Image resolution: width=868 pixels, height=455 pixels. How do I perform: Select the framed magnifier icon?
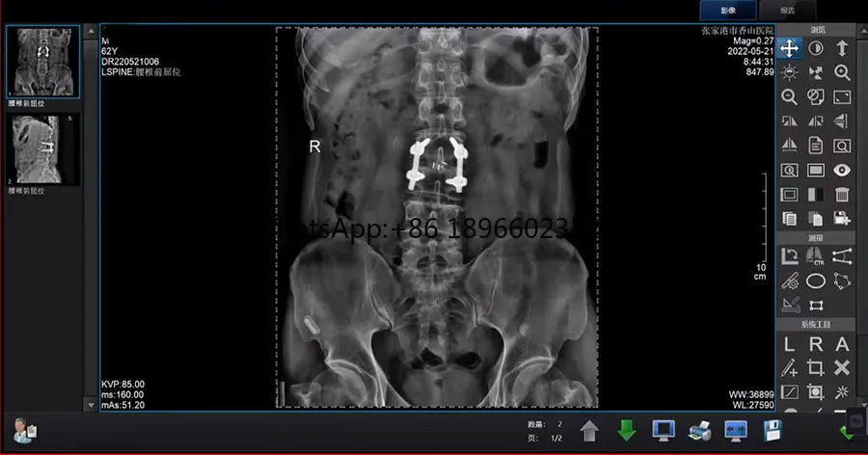tap(841, 146)
